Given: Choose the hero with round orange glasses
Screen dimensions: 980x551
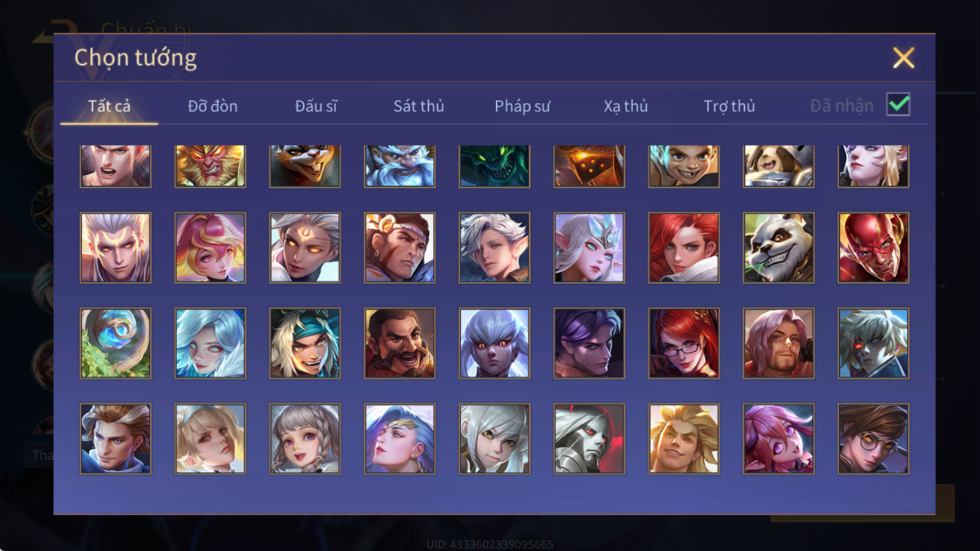Looking at the screenshot, I should (873, 438).
